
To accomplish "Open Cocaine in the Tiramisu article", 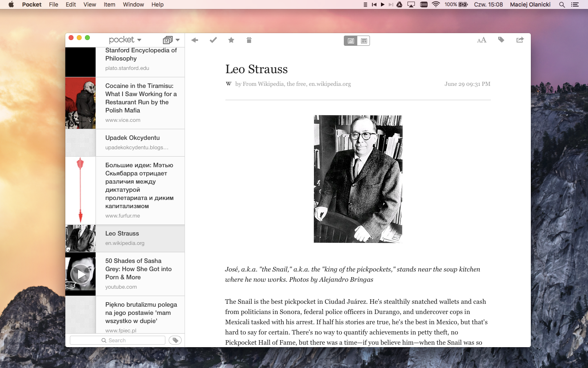I will (x=140, y=98).
